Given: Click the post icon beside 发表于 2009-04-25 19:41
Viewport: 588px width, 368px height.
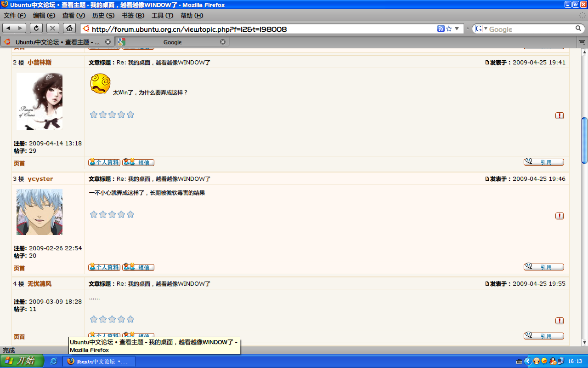Looking at the screenshot, I should pos(487,63).
